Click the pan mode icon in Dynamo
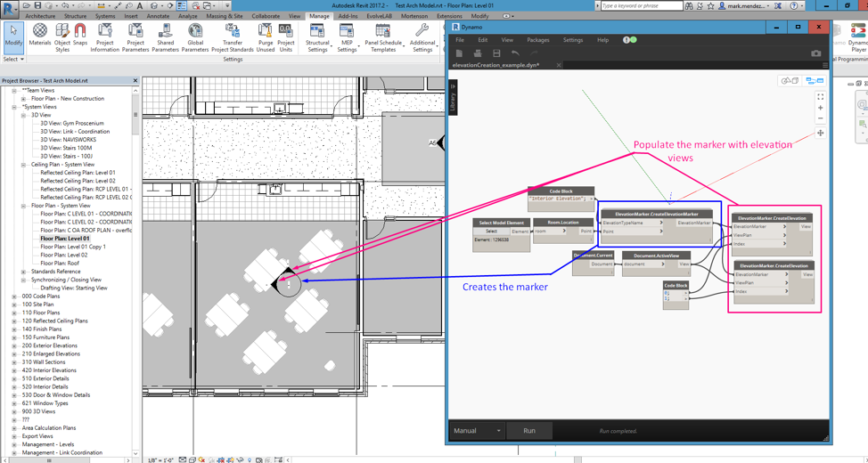Viewport: 868px width, 463px height. (x=821, y=133)
